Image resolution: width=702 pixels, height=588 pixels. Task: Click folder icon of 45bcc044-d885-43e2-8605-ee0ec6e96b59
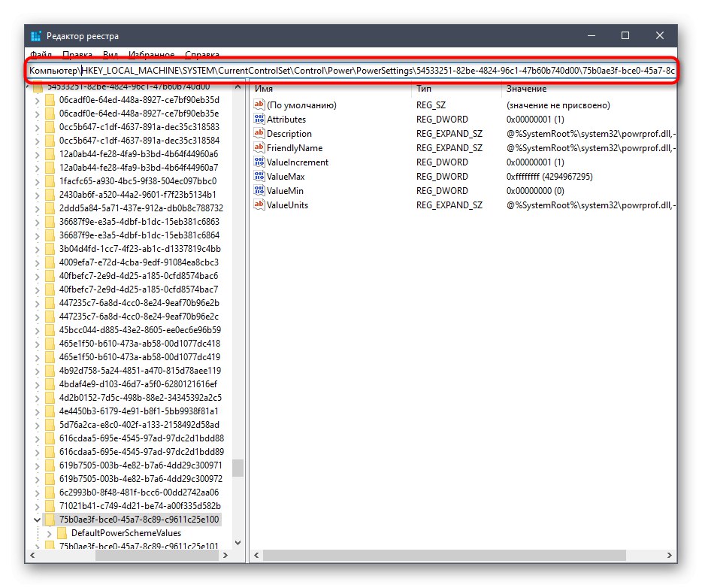(50, 329)
